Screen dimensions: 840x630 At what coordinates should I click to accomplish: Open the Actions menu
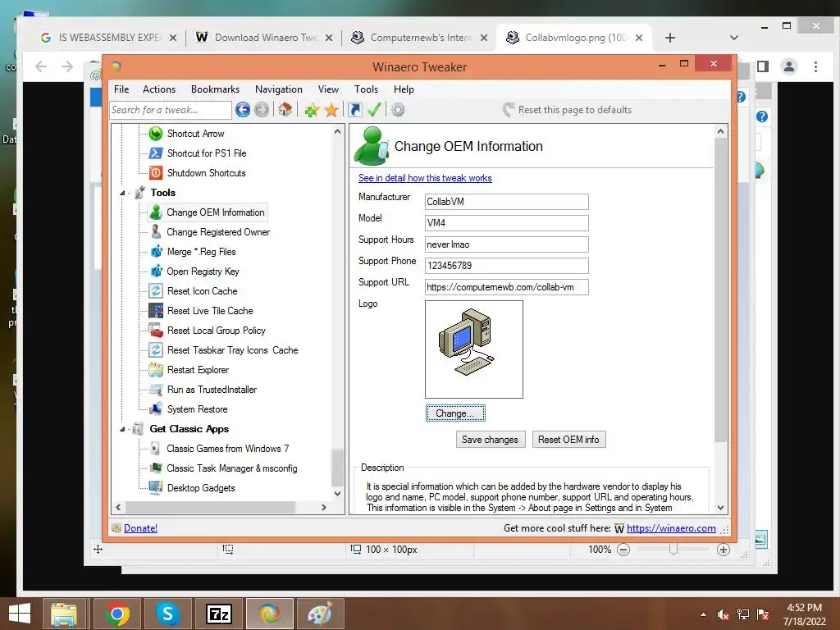tap(159, 89)
